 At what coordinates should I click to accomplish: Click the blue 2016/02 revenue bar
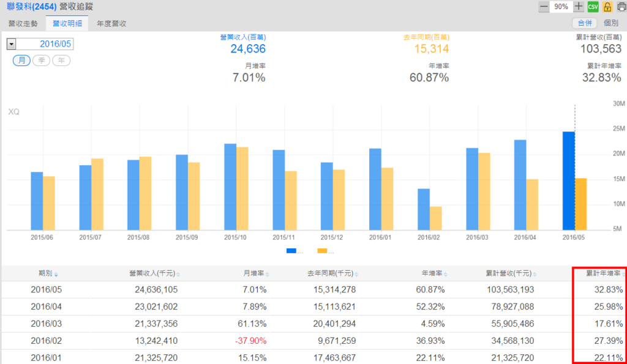[424, 209]
